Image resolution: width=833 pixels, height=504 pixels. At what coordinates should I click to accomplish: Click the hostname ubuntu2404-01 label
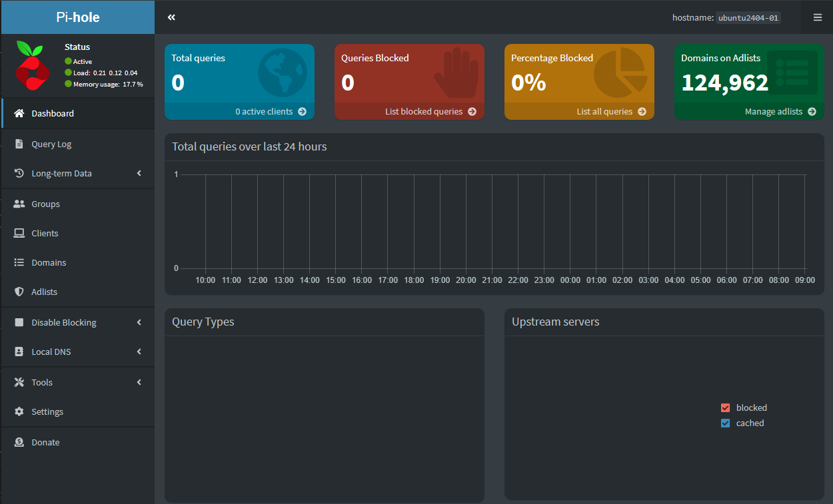coord(748,18)
